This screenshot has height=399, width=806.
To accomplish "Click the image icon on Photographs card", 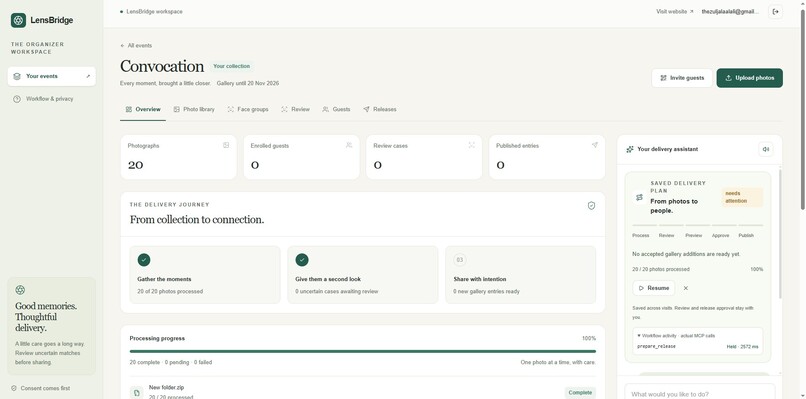I will click(x=226, y=146).
